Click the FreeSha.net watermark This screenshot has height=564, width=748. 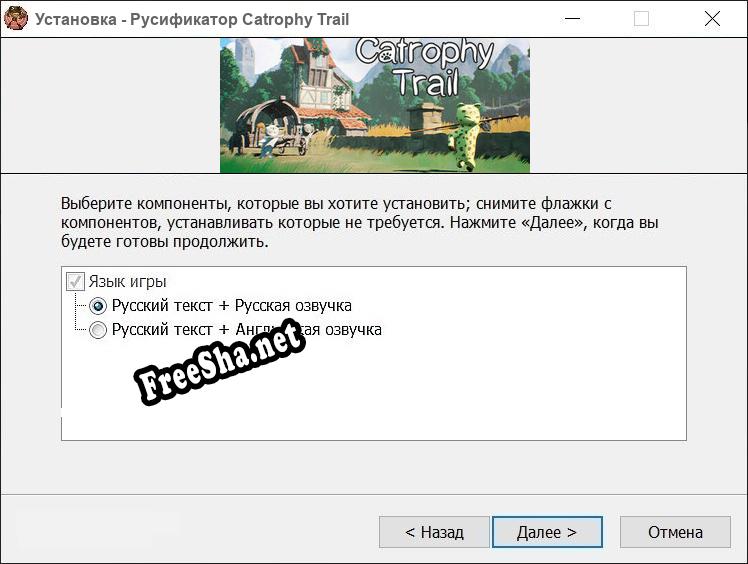[219, 363]
